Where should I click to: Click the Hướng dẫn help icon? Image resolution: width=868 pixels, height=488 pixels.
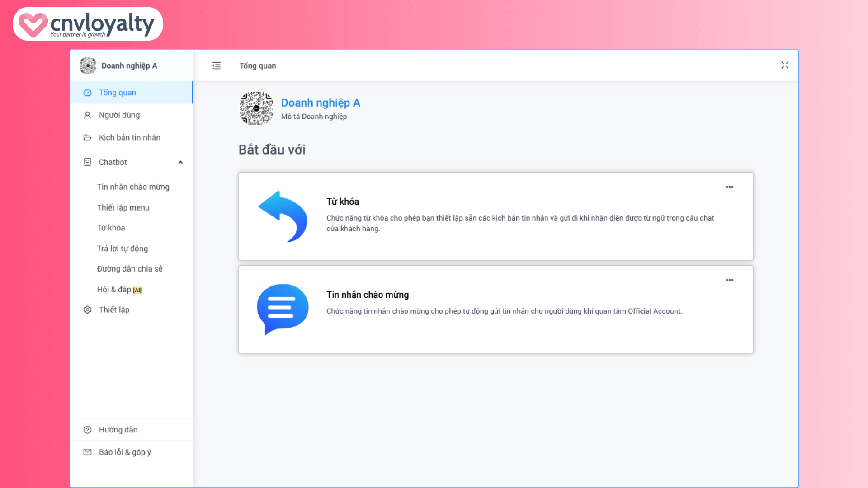click(x=87, y=429)
